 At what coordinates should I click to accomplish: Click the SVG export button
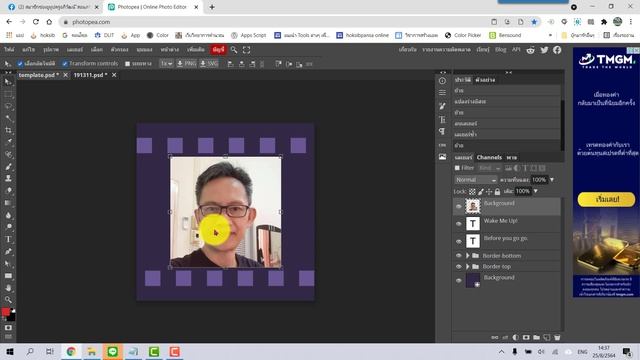coord(209,64)
